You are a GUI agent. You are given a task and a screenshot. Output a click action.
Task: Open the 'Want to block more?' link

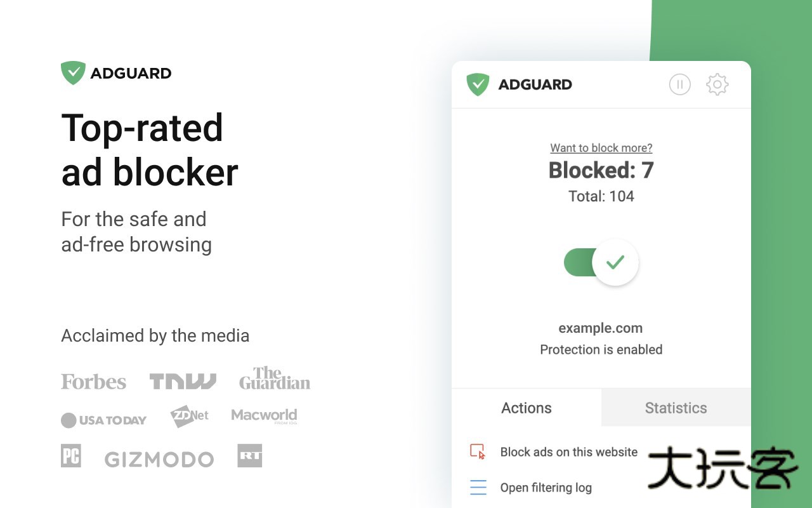pos(601,147)
